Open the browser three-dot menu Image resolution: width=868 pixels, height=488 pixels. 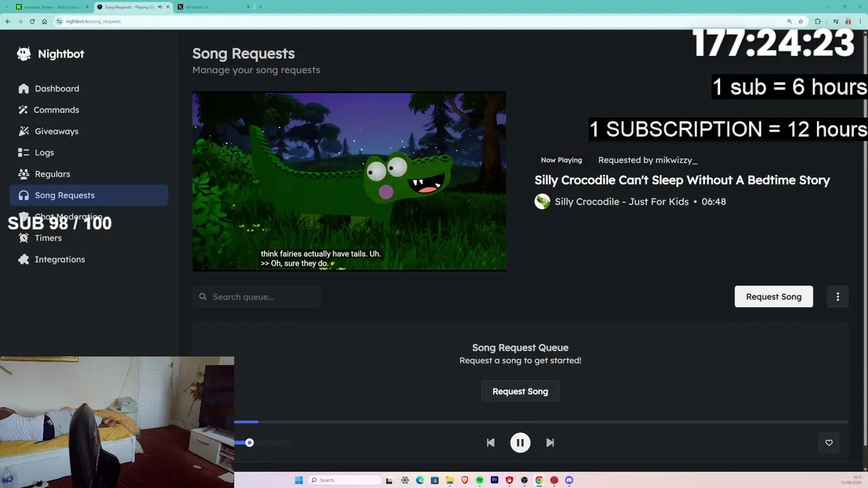click(861, 21)
